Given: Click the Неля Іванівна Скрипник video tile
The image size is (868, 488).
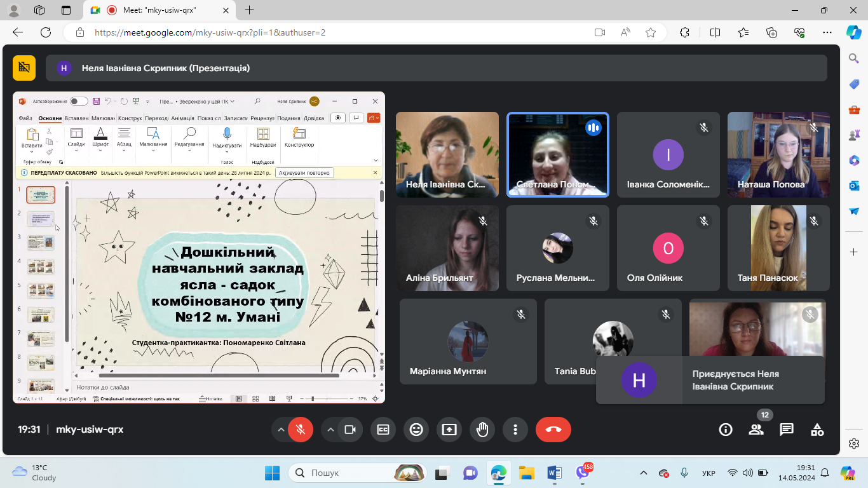Looking at the screenshot, I should [447, 154].
